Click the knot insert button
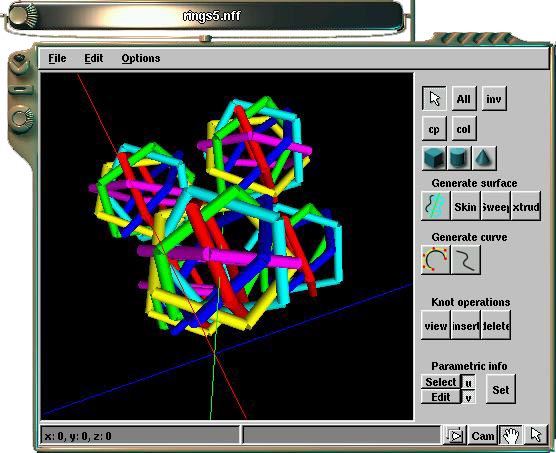Viewport: 556px width, 453px height. point(466,325)
